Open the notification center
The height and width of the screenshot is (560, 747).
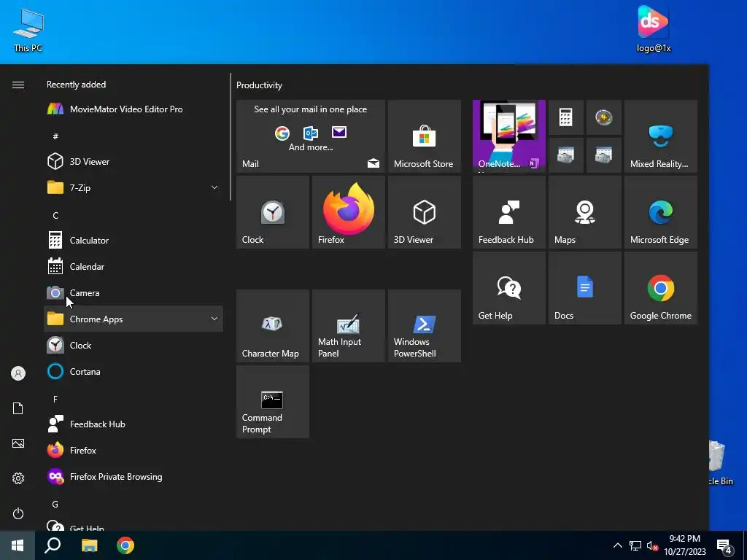[x=724, y=546]
